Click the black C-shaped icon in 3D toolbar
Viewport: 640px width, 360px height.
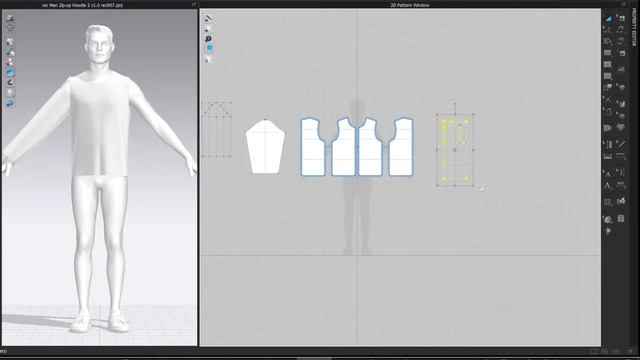coord(10,82)
